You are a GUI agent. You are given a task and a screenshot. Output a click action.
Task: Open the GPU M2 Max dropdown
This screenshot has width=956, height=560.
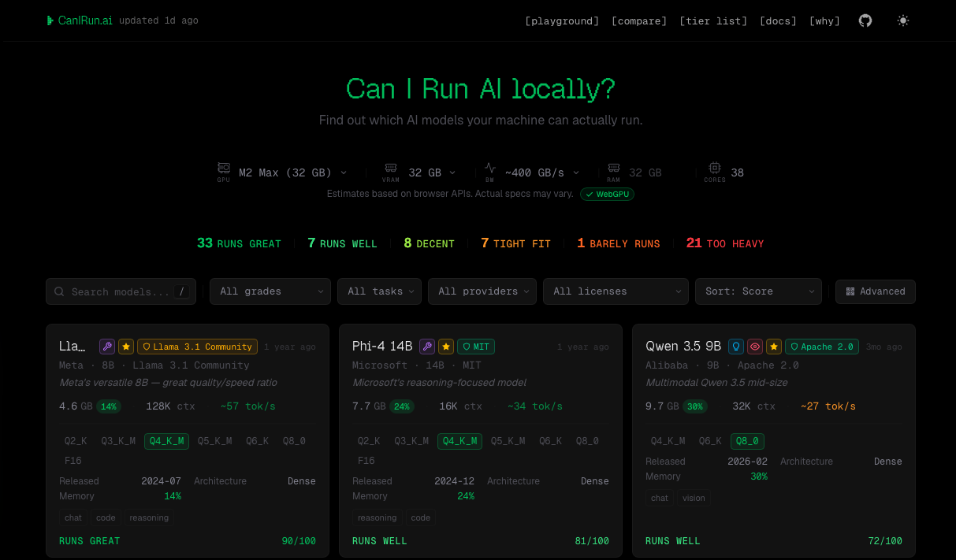(x=292, y=172)
